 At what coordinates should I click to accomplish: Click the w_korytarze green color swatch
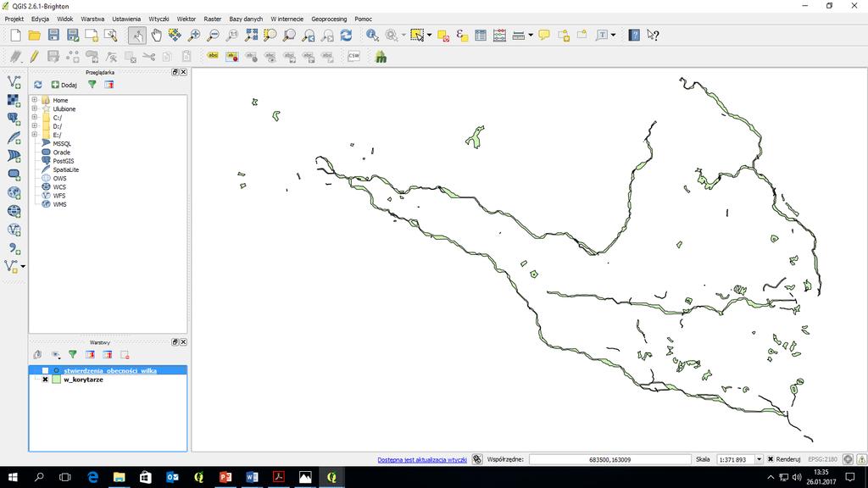tap(57, 380)
